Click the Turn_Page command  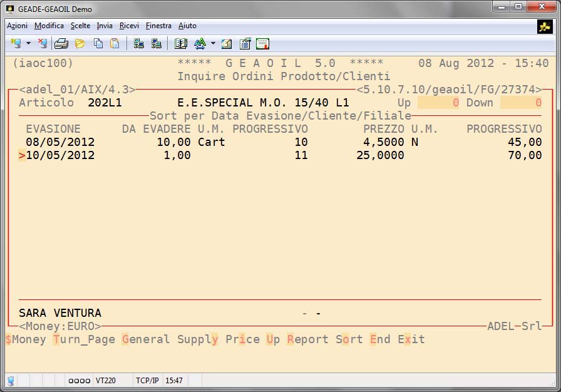(x=84, y=339)
